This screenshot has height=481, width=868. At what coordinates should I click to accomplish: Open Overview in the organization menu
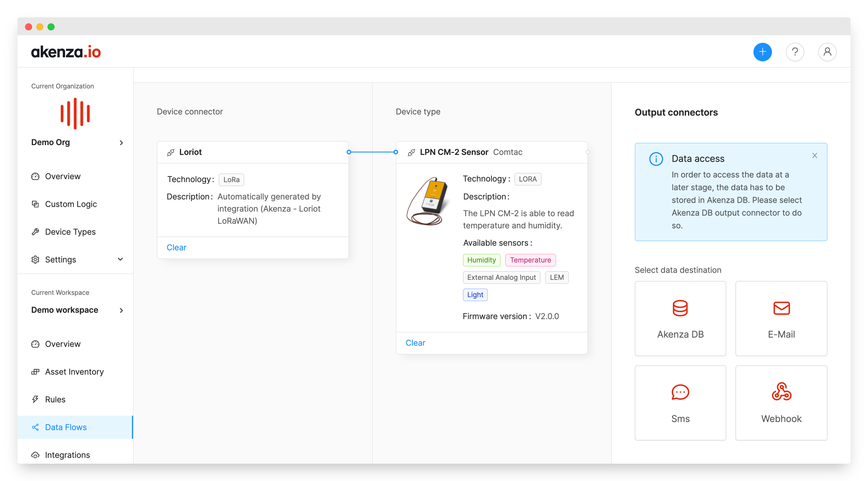point(75,176)
